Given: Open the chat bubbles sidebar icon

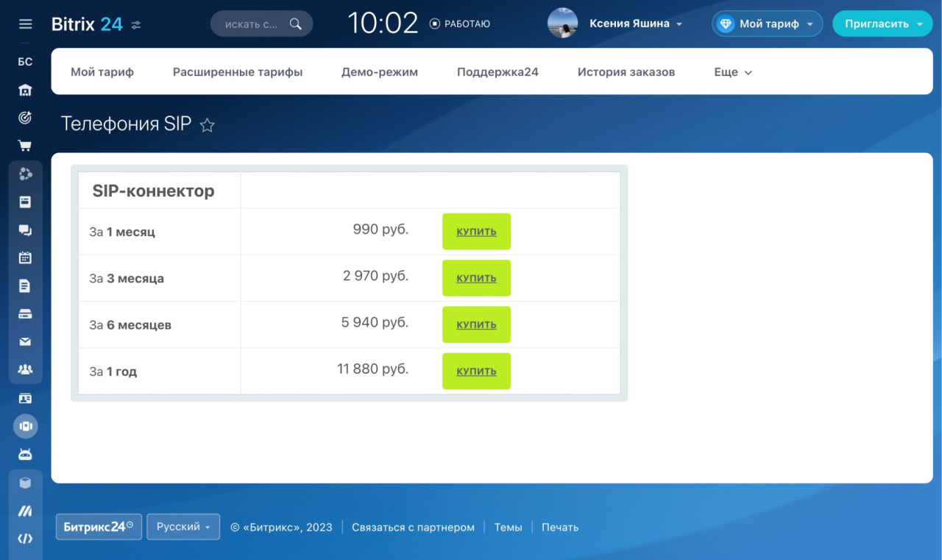Looking at the screenshot, I should (x=25, y=230).
